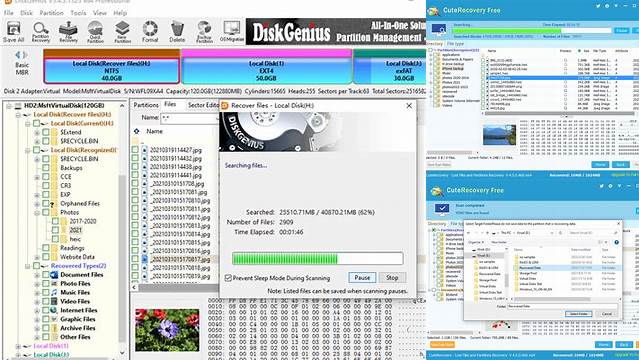This screenshot has height=360, width=639.
Task: Click Select Folder button in folder dialog
Action: pyautogui.click(x=578, y=314)
